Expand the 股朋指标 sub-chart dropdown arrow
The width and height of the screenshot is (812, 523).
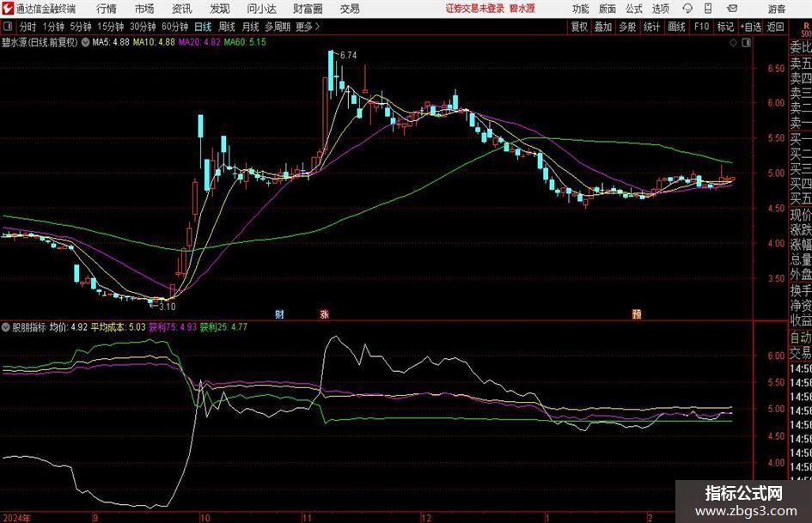(6, 327)
